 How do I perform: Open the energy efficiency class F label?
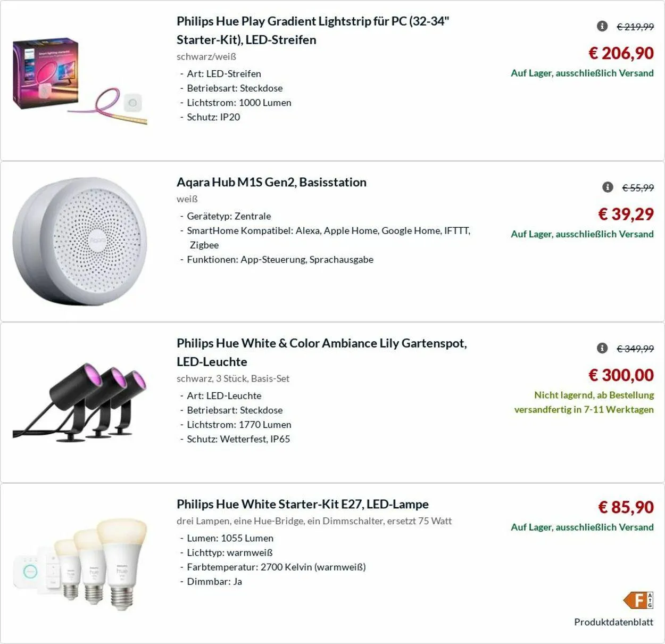pyautogui.click(x=638, y=600)
